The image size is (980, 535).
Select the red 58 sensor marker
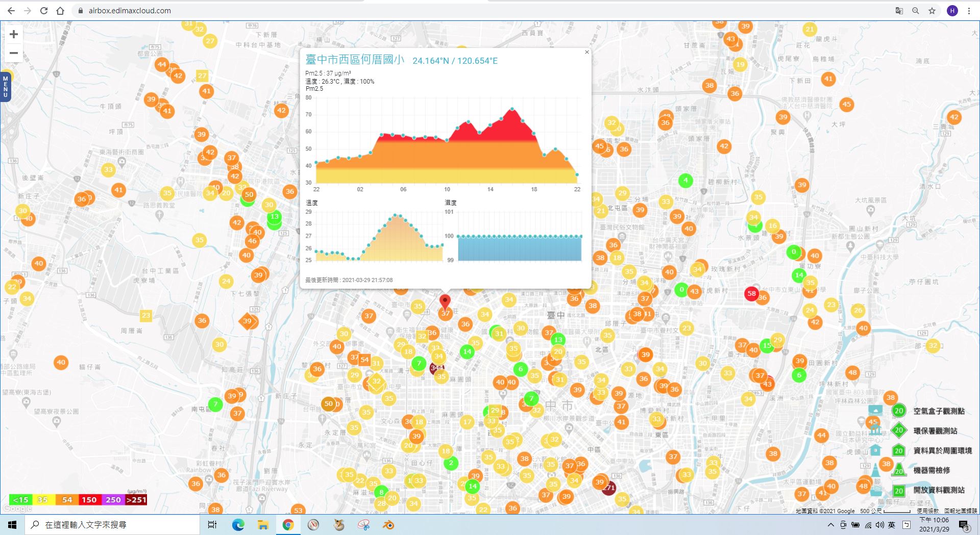pyautogui.click(x=751, y=293)
